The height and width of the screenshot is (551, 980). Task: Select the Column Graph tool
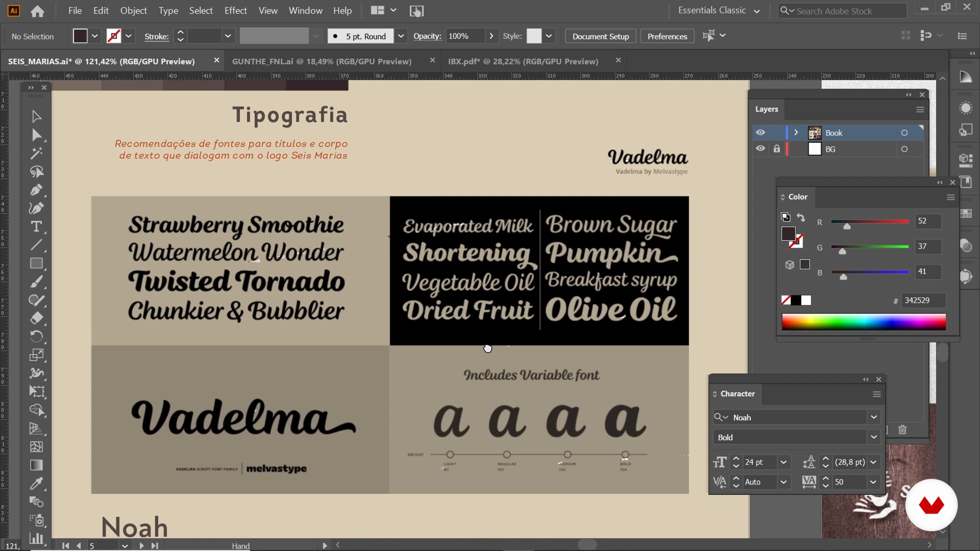tap(36, 538)
